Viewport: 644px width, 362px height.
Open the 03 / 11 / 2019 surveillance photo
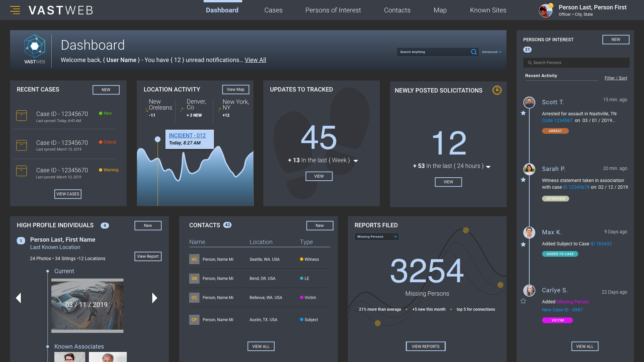pos(87,305)
